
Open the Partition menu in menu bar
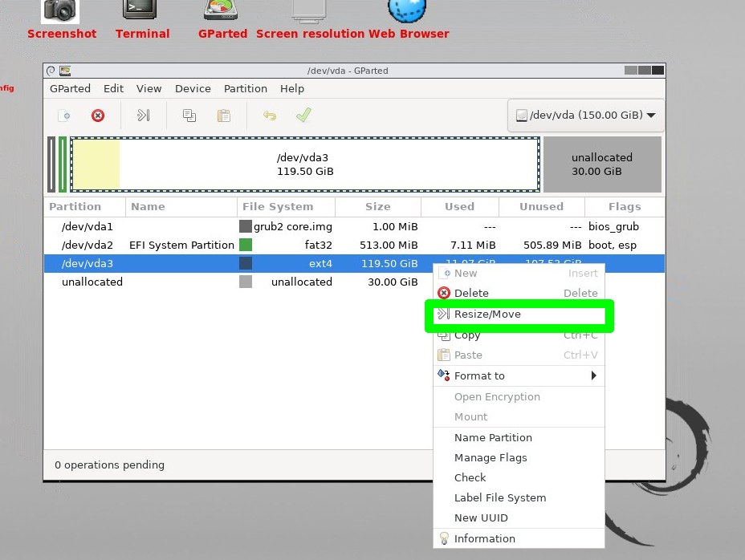(x=245, y=89)
